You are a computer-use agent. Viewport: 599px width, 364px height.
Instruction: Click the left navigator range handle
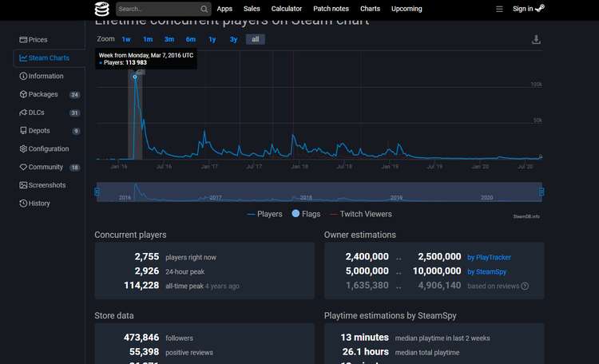pos(97,192)
